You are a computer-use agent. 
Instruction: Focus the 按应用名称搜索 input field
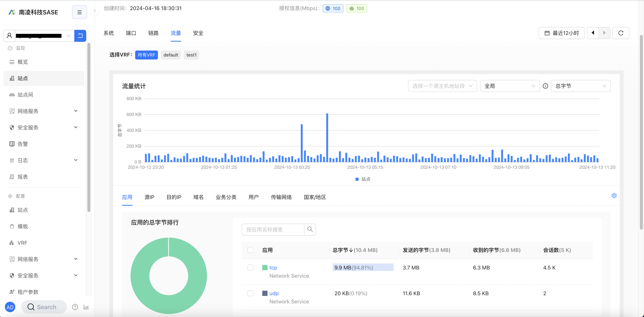[x=273, y=229]
